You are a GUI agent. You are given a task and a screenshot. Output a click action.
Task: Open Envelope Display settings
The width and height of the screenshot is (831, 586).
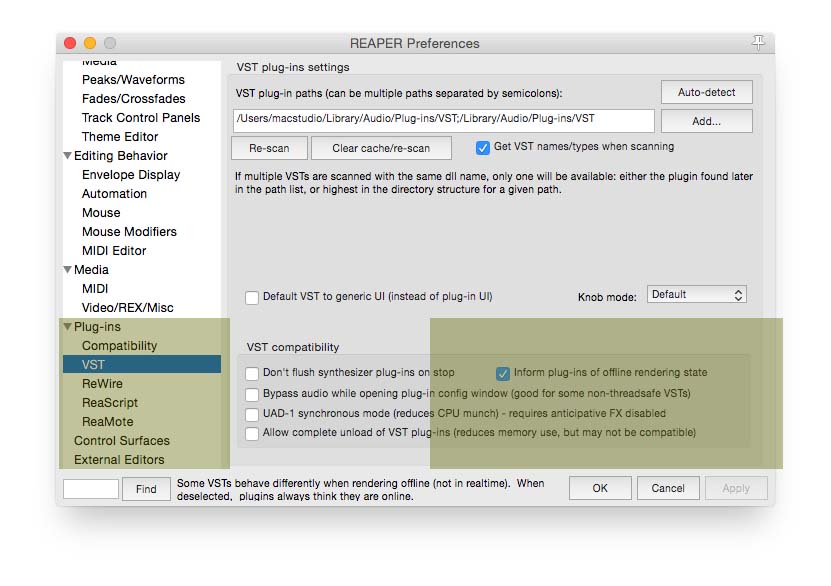click(131, 175)
